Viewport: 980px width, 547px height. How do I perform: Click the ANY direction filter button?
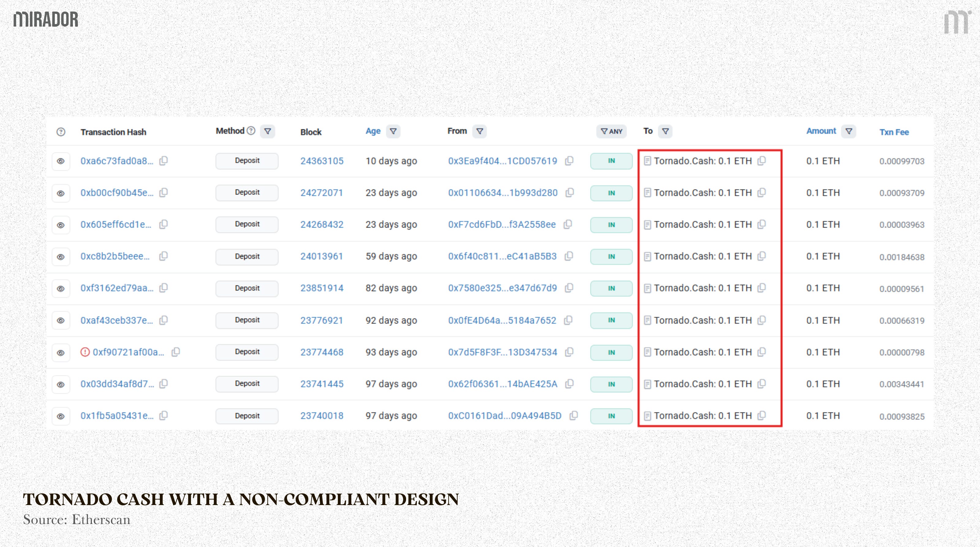(x=611, y=131)
